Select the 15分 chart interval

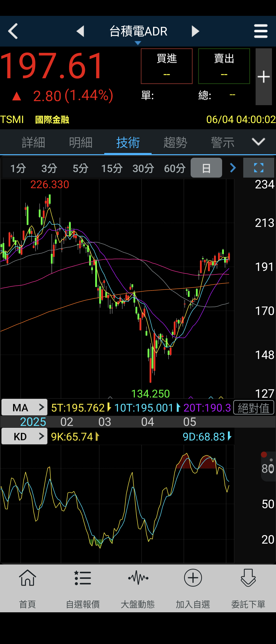coord(112,168)
